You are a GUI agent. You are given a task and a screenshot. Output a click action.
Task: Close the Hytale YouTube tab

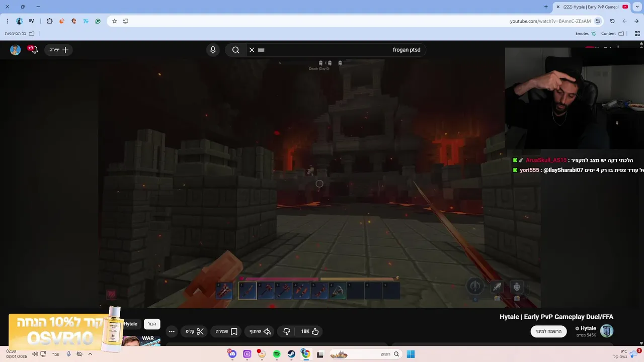tap(558, 7)
